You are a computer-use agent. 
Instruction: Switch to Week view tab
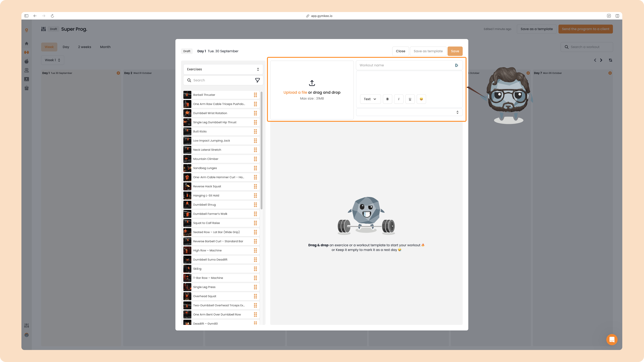49,47
